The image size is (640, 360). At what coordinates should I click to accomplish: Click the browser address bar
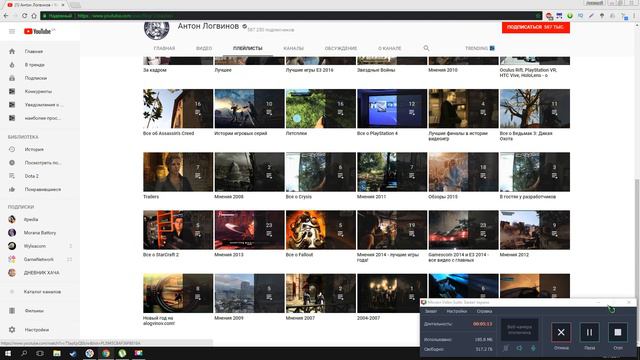(292, 16)
